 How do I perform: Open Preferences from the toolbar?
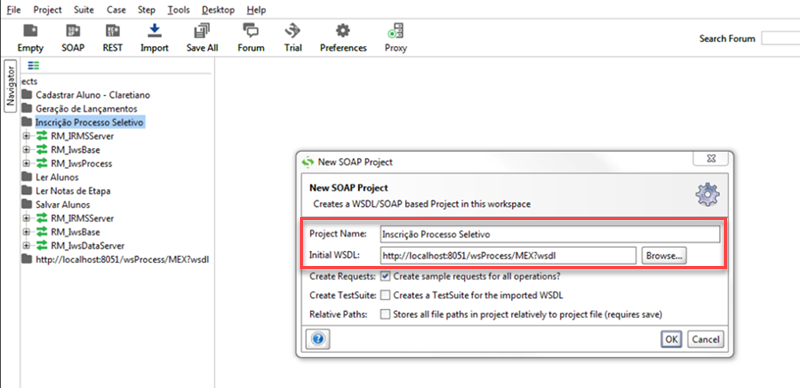click(x=343, y=38)
